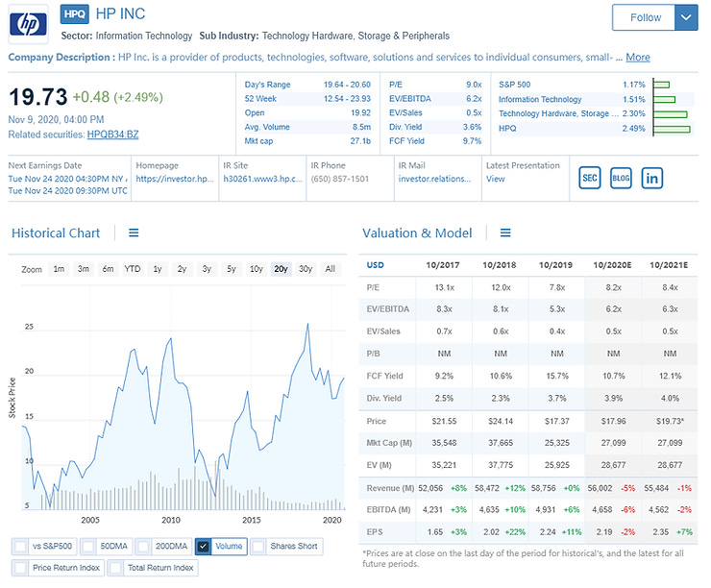Click the HP company logo
This screenshot has height=588, width=711.
(x=28, y=24)
